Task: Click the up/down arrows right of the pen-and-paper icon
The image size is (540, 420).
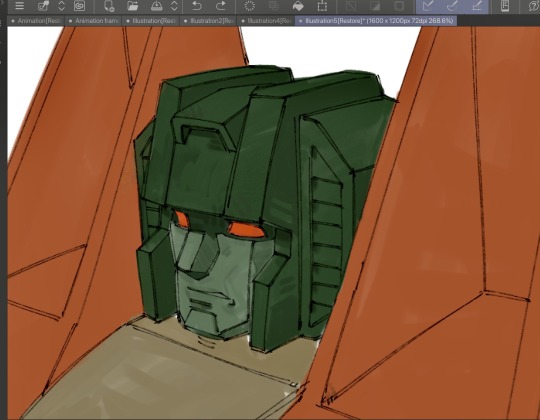Action: pyautogui.click(x=62, y=6)
